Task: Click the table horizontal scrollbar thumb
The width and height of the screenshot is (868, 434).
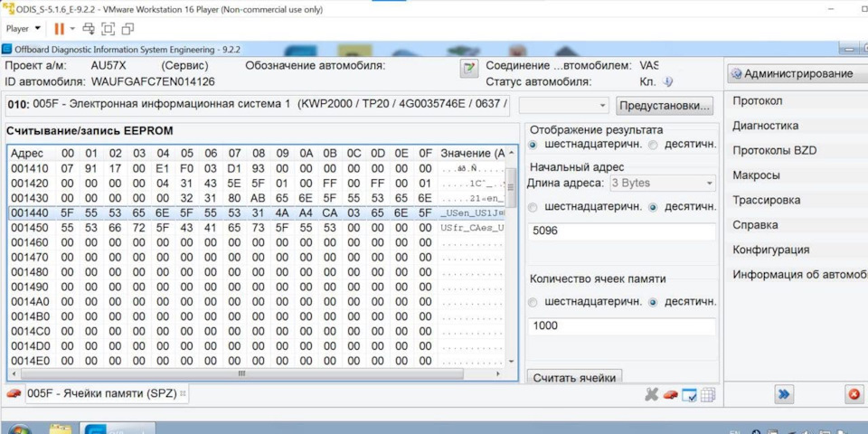Action: (241, 373)
